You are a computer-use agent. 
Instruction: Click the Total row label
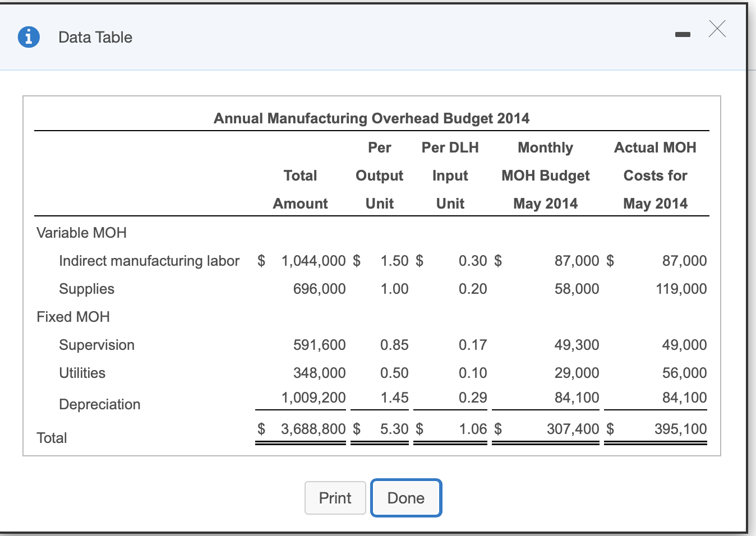coord(52,438)
